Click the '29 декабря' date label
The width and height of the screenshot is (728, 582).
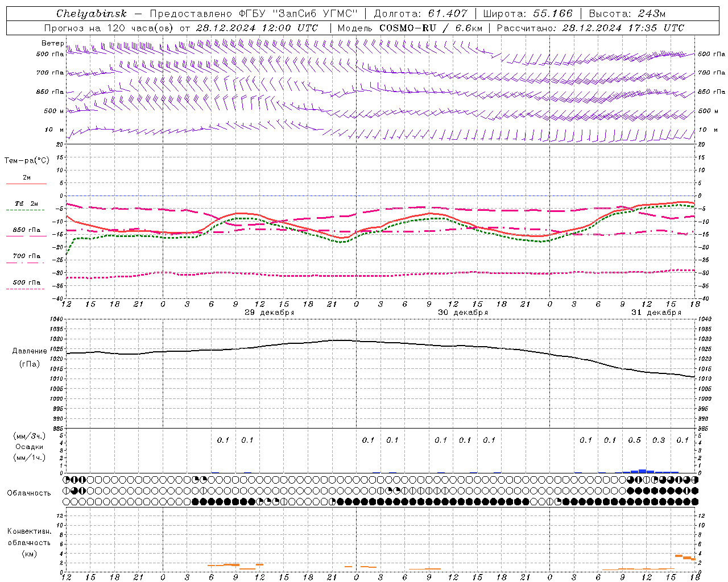(269, 313)
